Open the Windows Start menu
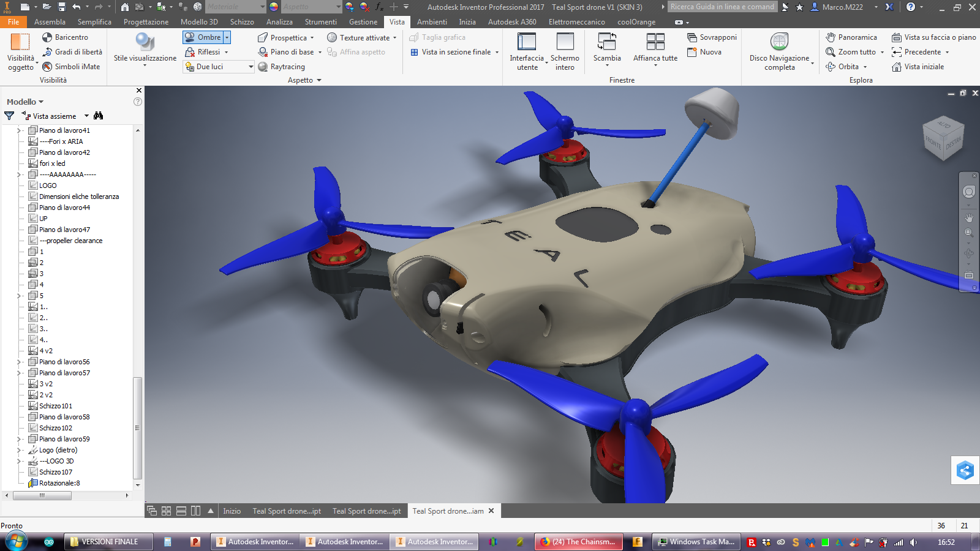Viewport: 980px width, 551px height. pyautogui.click(x=17, y=542)
